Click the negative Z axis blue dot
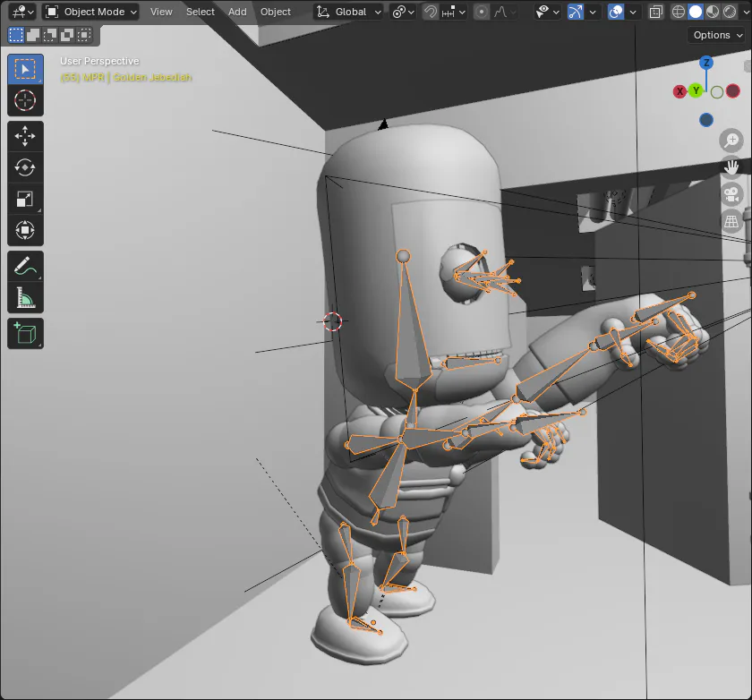 coord(706,120)
